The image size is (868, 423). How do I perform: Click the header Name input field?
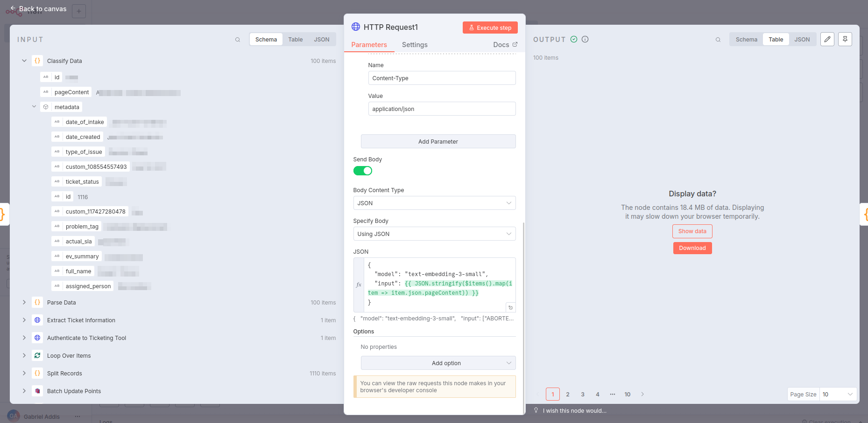(442, 78)
